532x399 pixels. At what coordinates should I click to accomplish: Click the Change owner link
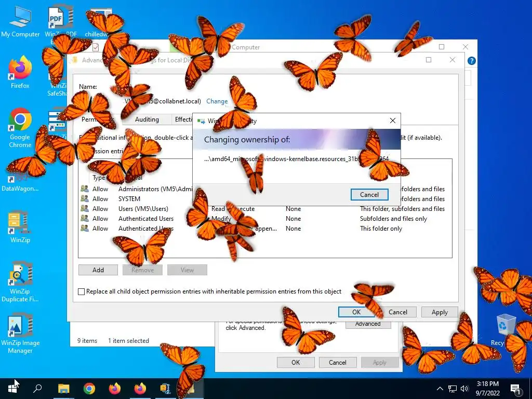[x=217, y=101]
